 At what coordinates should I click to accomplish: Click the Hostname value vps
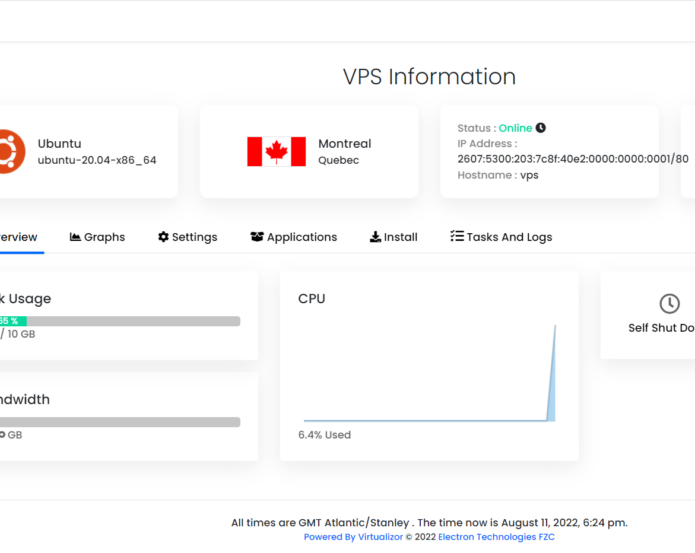tap(529, 175)
